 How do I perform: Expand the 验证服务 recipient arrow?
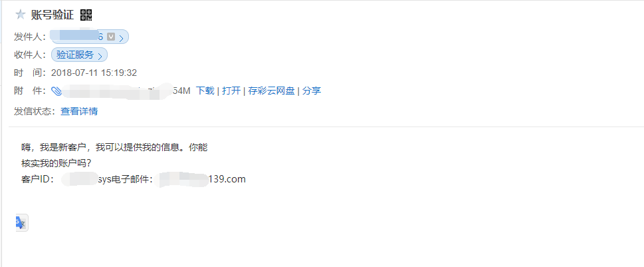[100, 57]
